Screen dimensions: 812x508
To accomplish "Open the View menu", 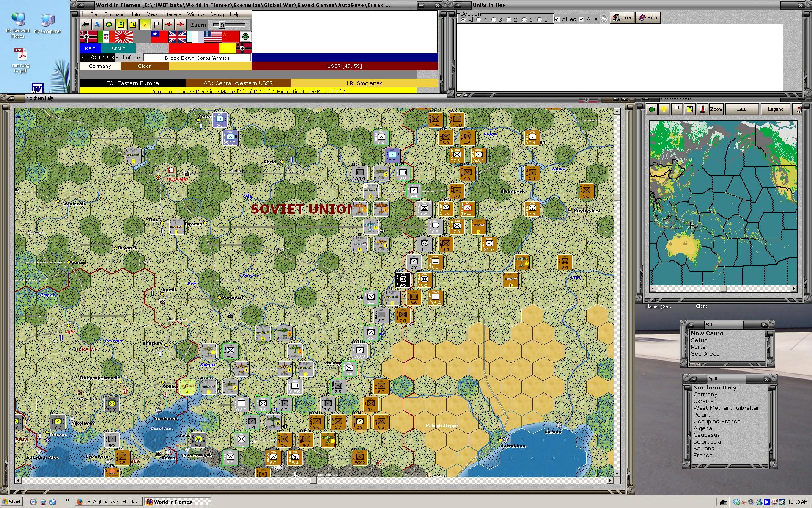I will [152, 14].
